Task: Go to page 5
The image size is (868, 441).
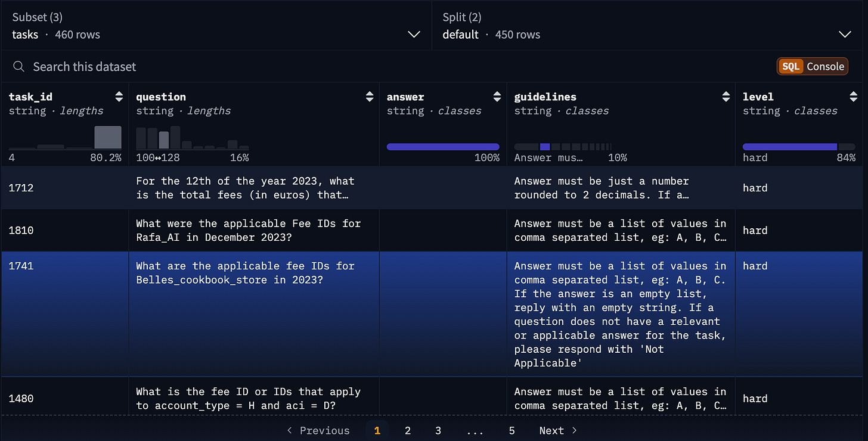Action: (x=511, y=430)
